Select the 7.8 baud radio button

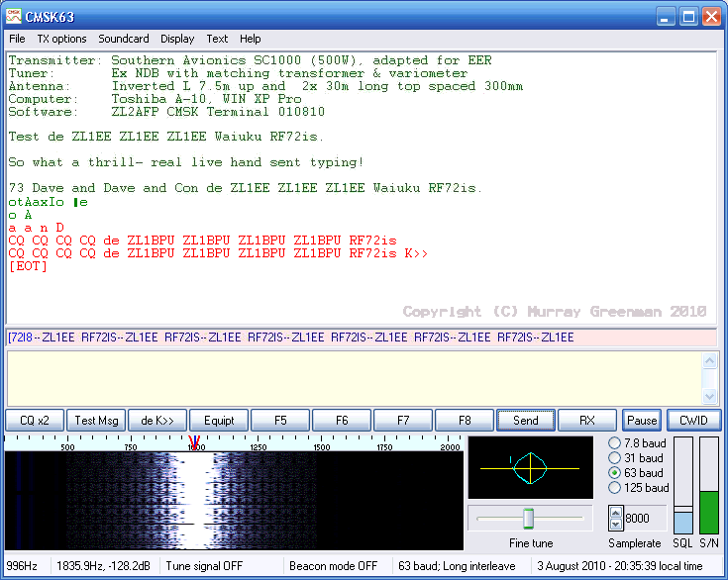pyautogui.click(x=614, y=443)
